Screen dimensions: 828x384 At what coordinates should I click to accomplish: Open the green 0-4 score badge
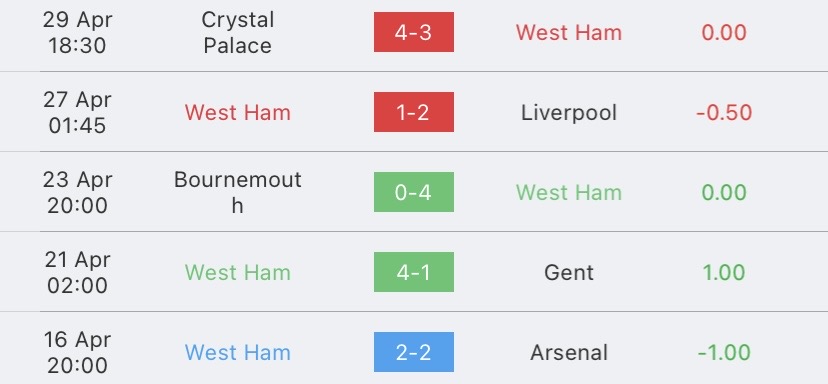[413, 192]
